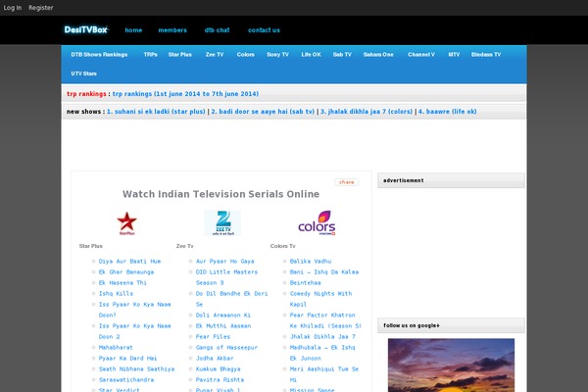Screen dimensions: 588x392
Task: Select the Channel V tab
Action: coord(421,55)
